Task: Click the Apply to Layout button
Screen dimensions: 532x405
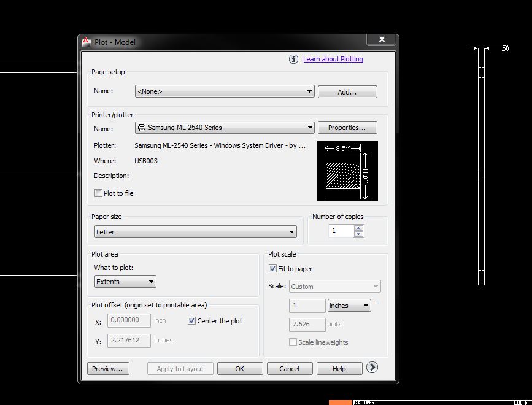Action: click(180, 369)
